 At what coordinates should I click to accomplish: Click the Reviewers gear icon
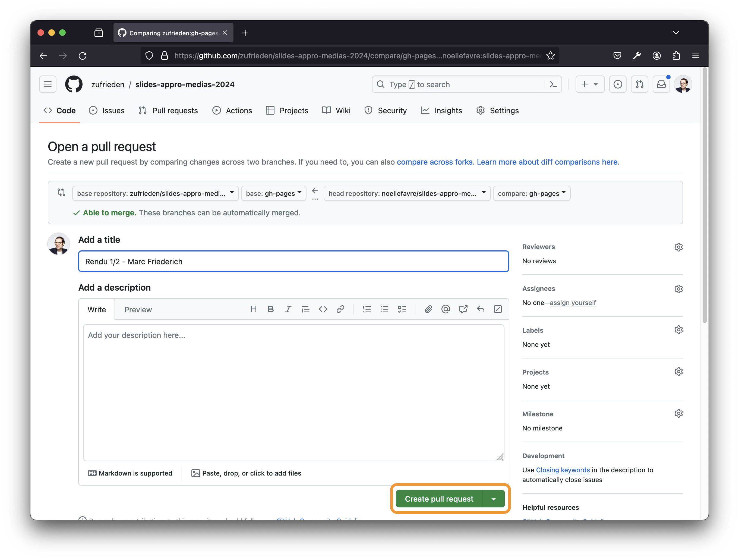pyautogui.click(x=678, y=247)
